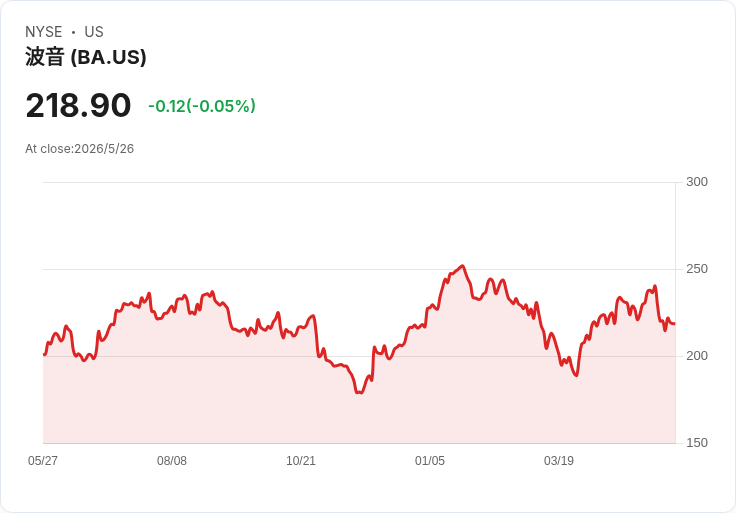This screenshot has width=736, height=513.
Task: Click the At close:2026/5/26 timestamp
Action: pyautogui.click(x=79, y=149)
